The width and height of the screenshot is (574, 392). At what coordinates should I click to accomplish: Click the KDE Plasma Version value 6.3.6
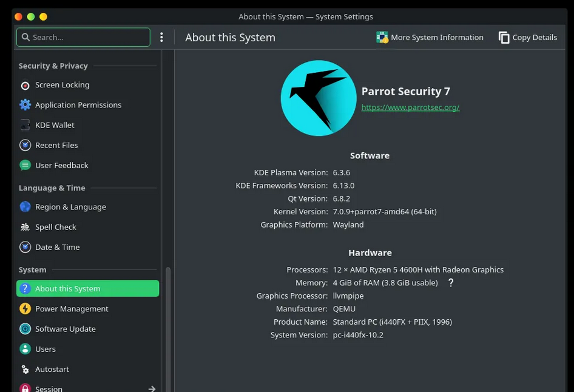point(341,172)
